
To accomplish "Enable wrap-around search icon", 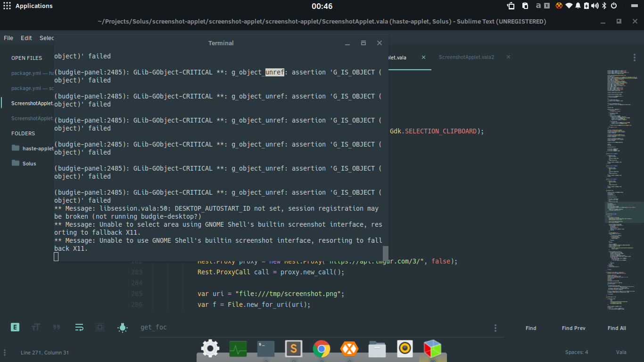I will (x=79, y=327).
